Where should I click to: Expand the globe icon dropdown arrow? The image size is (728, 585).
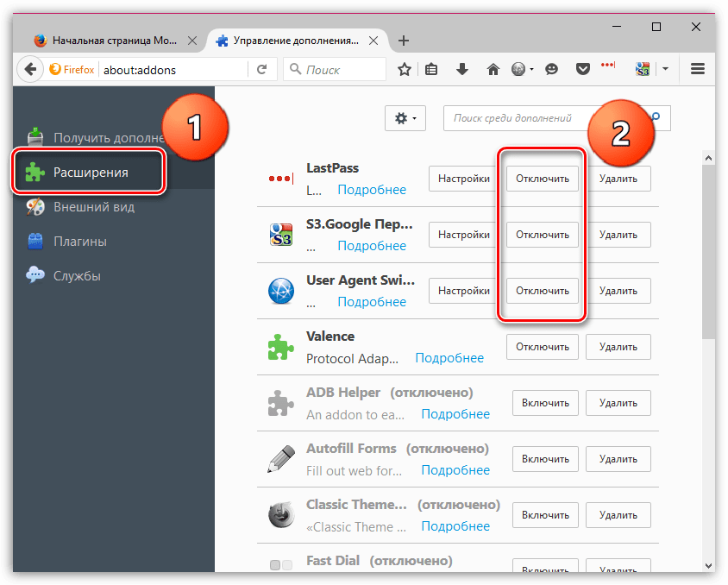[x=532, y=69]
